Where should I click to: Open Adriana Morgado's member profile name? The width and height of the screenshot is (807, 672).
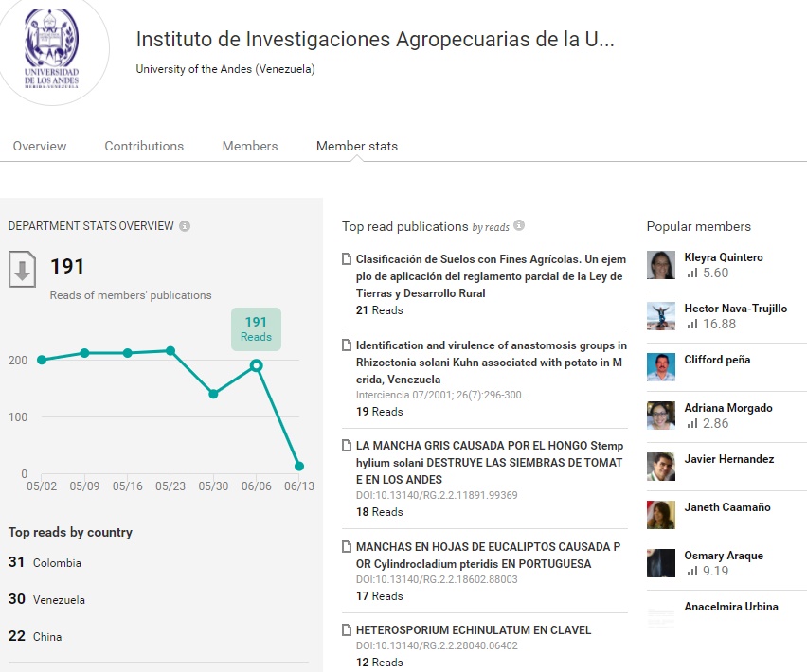[728, 408]
